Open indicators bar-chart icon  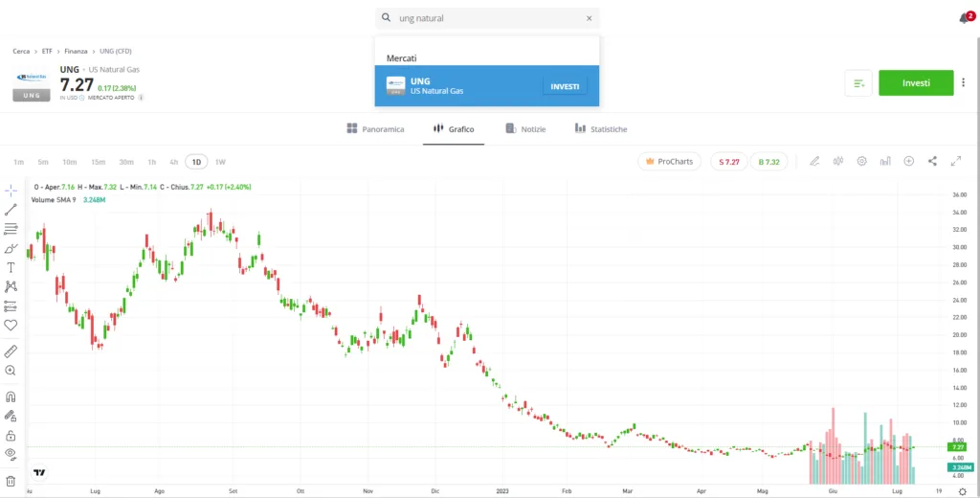pyautogui.click(x=885, y=162)
